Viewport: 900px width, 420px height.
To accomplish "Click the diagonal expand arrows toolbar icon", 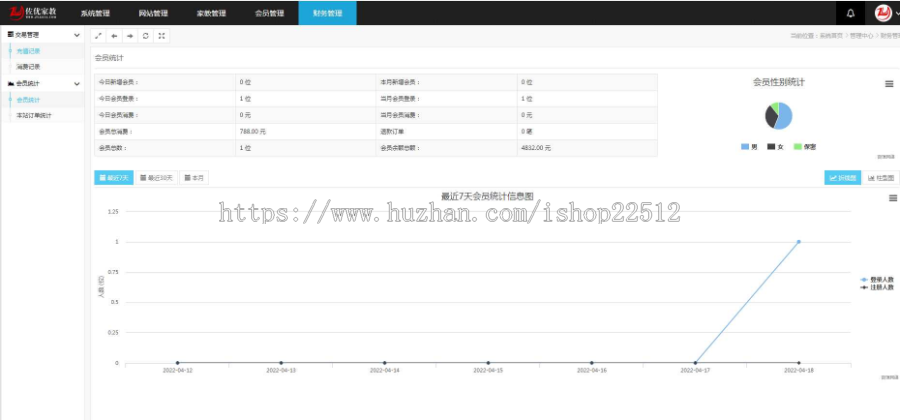I will point(99,36).
